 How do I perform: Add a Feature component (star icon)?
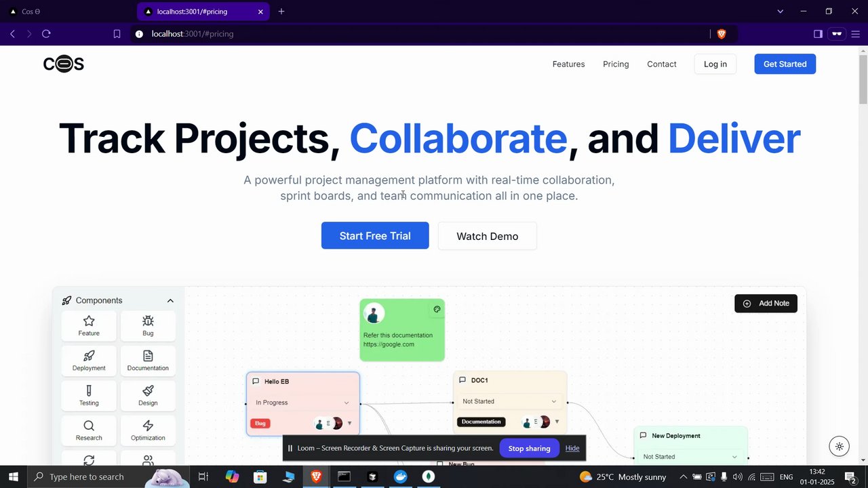pos(89,325)
